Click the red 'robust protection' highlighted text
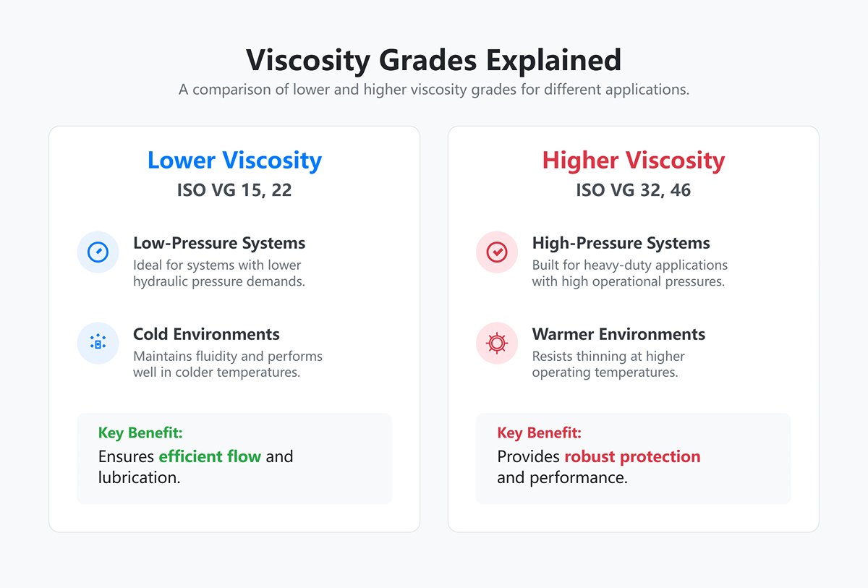The image size is (868, 588). click(632, 456)
